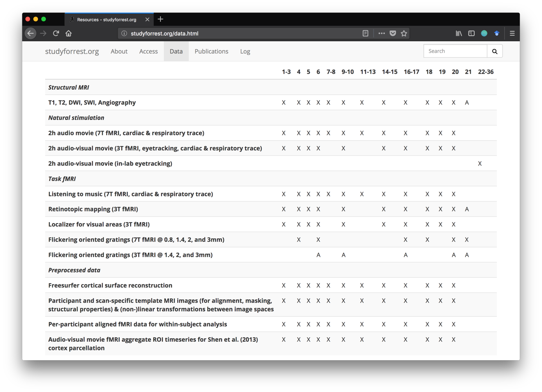Screen dimensions: 542x392
Task: Click '2h audio-visual movie (in-lab eyetracking)' label
Action: coord(110,163)
